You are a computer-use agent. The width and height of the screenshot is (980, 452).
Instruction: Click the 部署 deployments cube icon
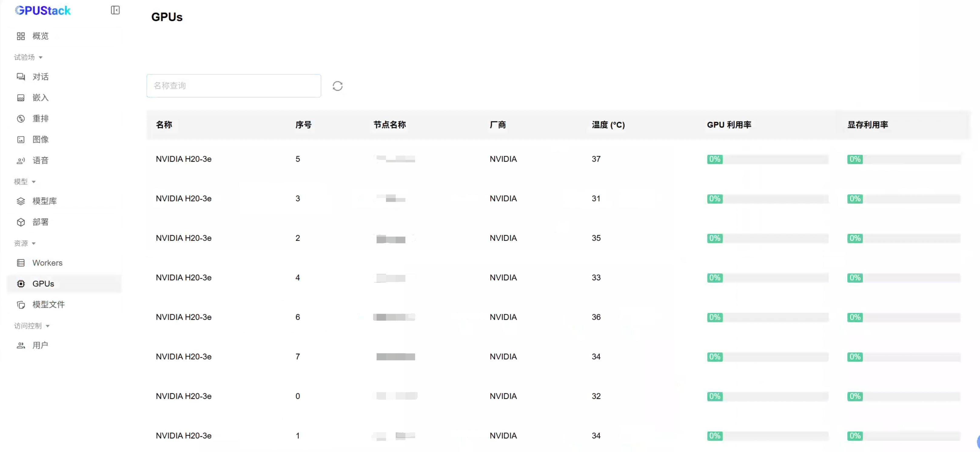[x=21, y=222]
